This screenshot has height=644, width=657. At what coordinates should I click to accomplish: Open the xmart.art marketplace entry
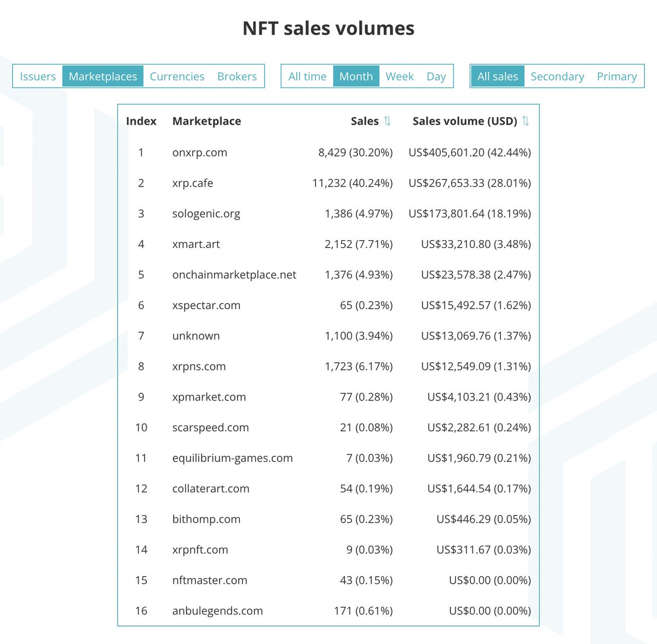tap(196, 244)
